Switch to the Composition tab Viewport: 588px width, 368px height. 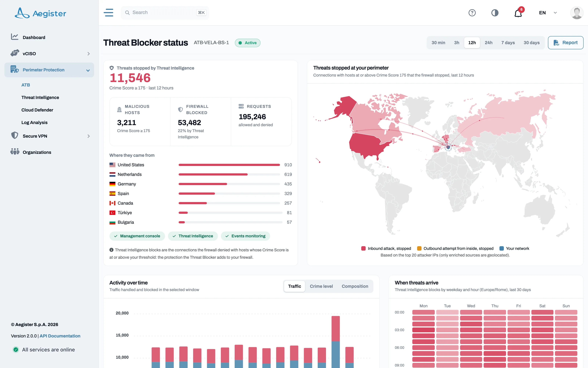[355, 286]
